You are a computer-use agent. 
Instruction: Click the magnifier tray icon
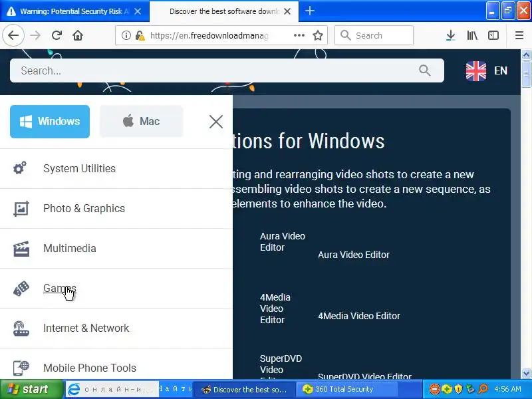[x=483, y=389]
